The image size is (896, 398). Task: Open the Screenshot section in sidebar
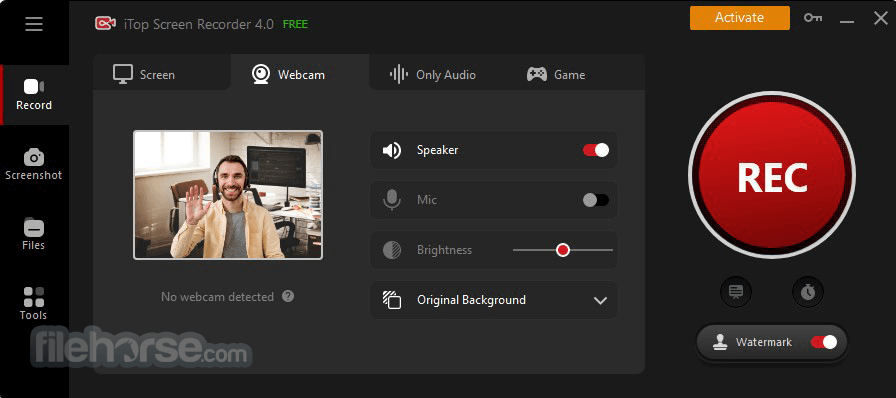pyautogui.click(x=34, y=165)
